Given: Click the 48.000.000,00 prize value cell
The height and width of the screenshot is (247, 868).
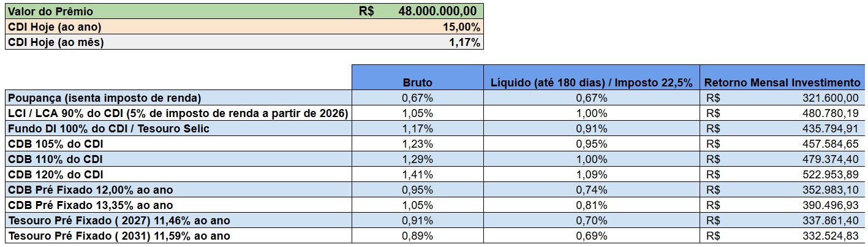Looking at the screenshot, I should point(437,11).
